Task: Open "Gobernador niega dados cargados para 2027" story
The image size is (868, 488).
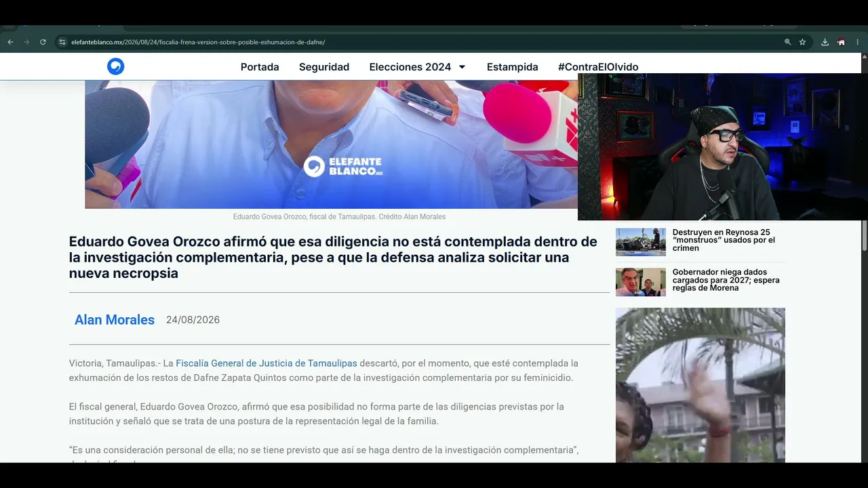Action: tap(726, 280)
